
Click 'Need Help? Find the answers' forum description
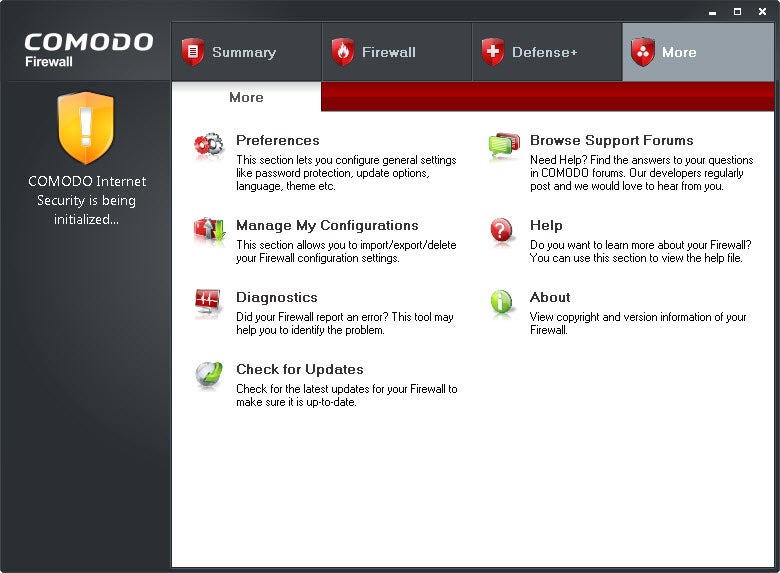pyautogui.click(x=642, y=173)
